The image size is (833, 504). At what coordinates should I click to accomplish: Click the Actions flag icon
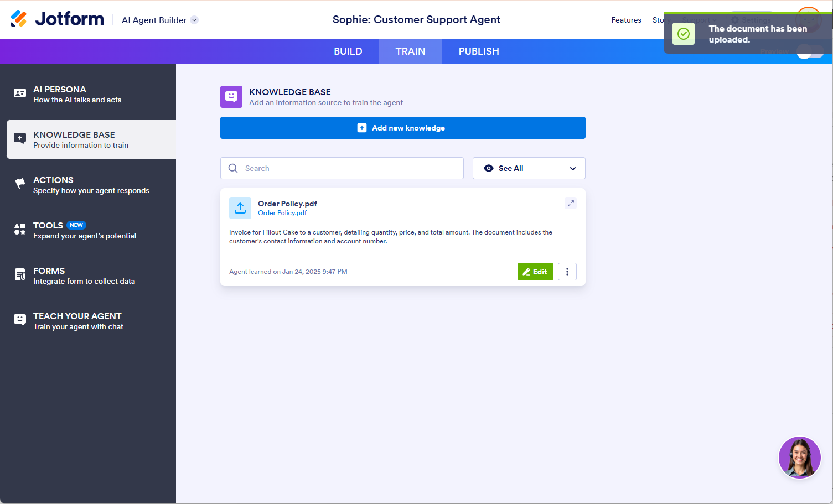(x=20, y=184)
